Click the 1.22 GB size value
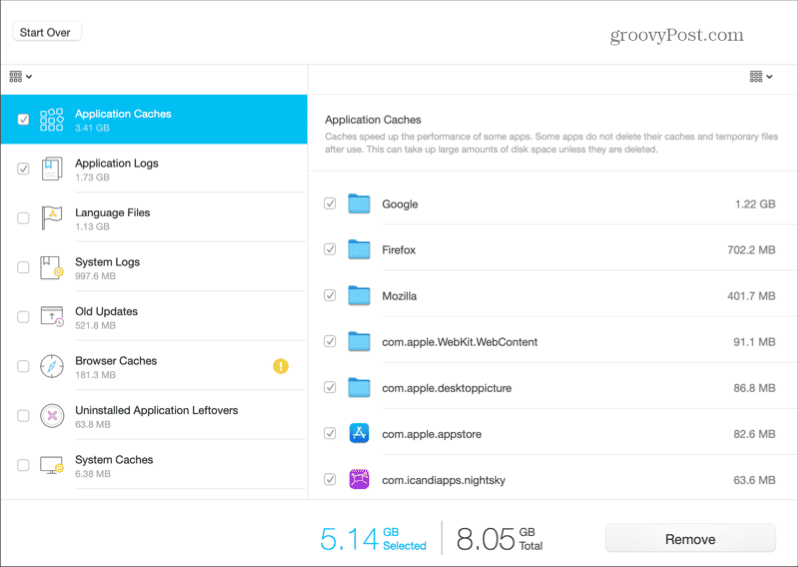The image size is (798, 567). click(x=755, y=204)
